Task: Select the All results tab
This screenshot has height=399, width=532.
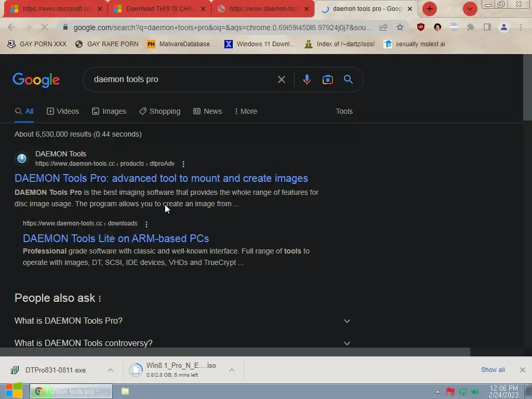Action: point(24,111)
